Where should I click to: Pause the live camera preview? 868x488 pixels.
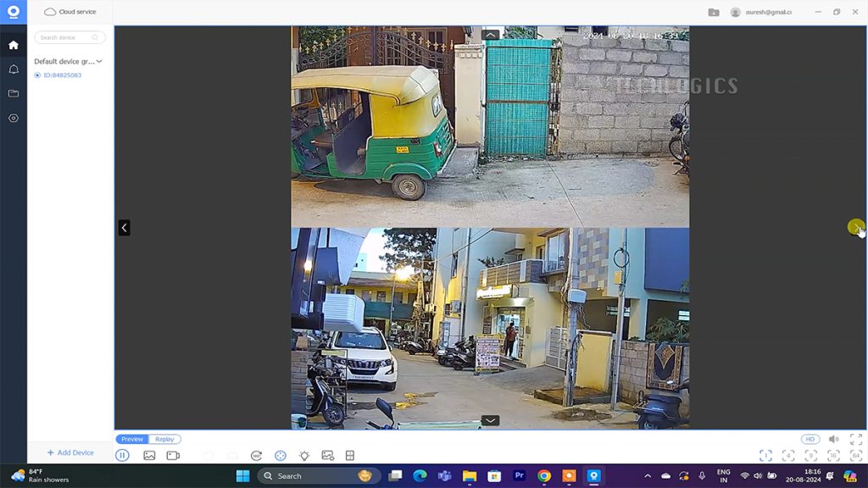[122, 456]
